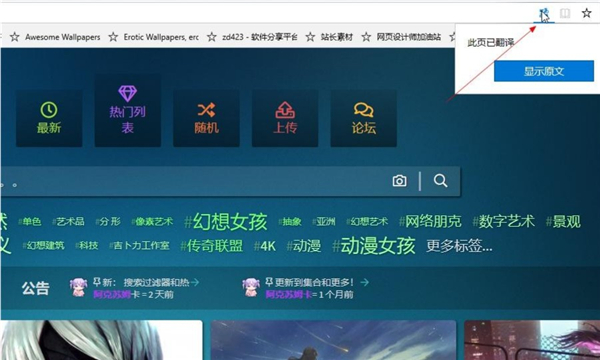Select the #科技 tag
The image size is (600, 360).
[x=87, y=245]
